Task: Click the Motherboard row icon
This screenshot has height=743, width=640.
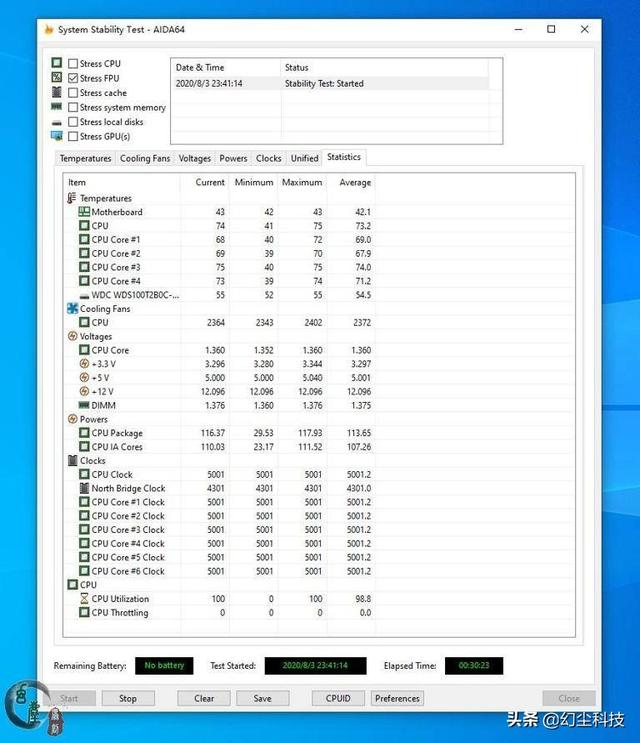Action: click(x=84, y=212)
